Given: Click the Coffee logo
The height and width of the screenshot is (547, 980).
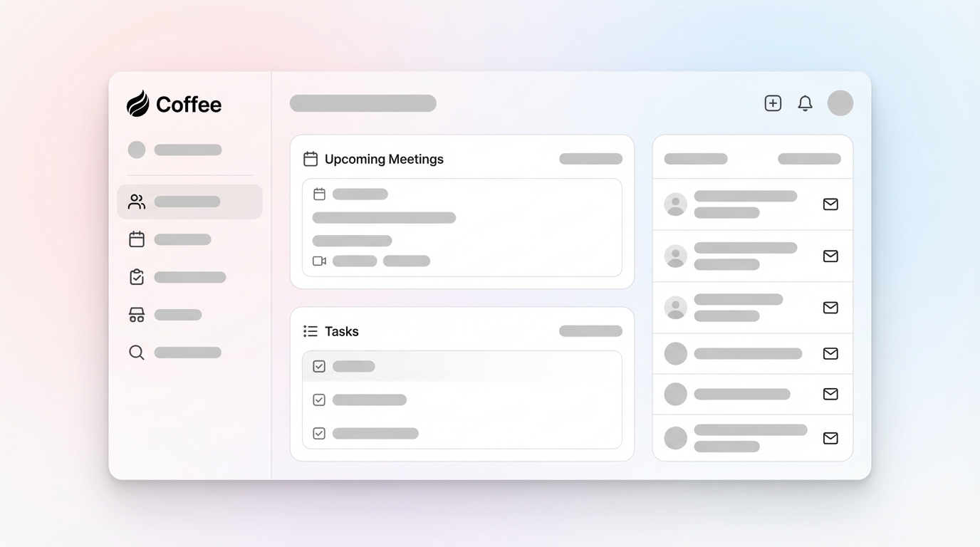Looking at the screenshot, I should pyautogui.click(x=174, y=104).
